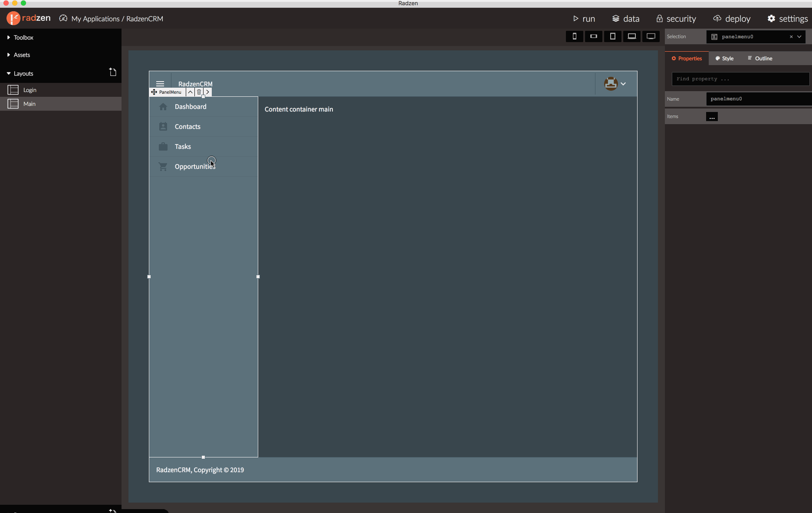812x513 pixels.
Task: Open the My Applications dashboard icon
Action: (63, 18)
